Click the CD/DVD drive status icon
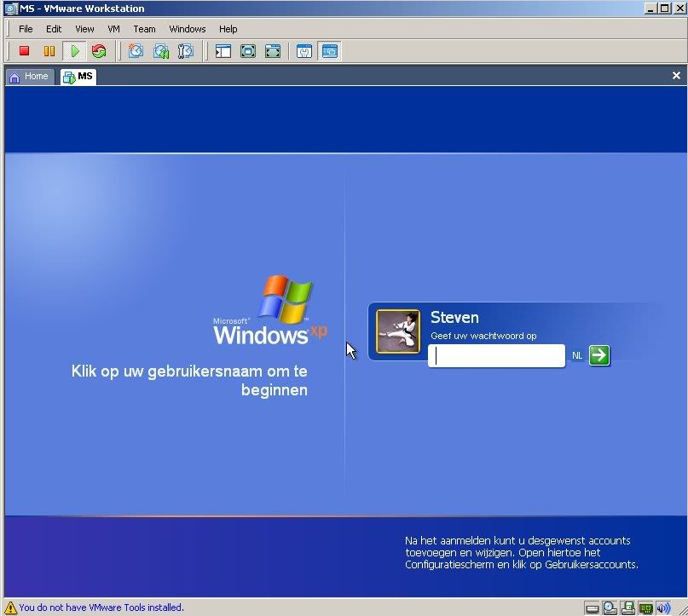The image size is (688, 616). (610, 607)
